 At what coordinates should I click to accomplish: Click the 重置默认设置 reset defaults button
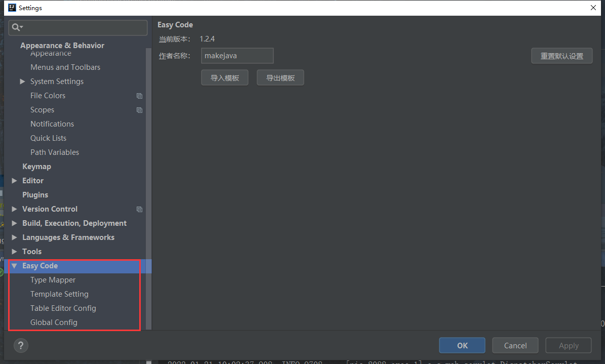coord(562,56)
